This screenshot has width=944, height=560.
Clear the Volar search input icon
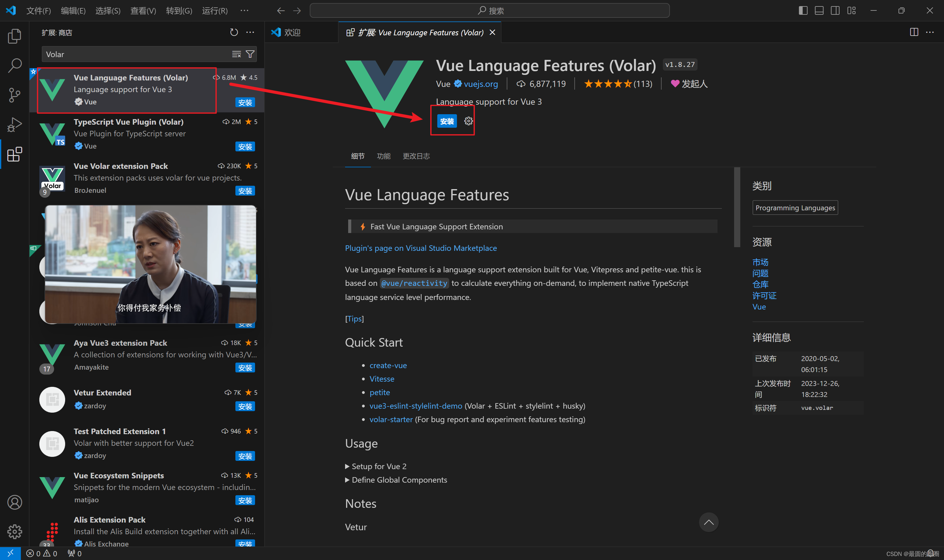236,54
